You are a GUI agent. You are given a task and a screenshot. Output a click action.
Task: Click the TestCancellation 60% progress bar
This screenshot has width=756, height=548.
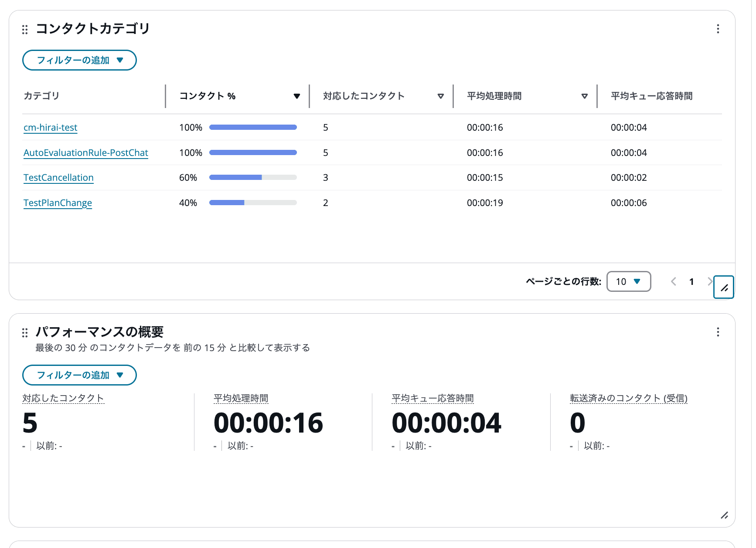(x=253, y=177)
